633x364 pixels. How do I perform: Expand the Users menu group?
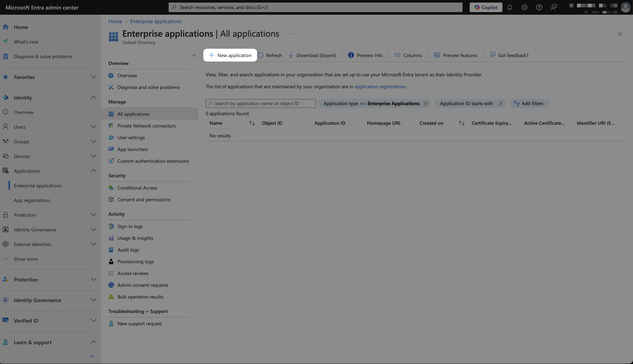point(93,127)
